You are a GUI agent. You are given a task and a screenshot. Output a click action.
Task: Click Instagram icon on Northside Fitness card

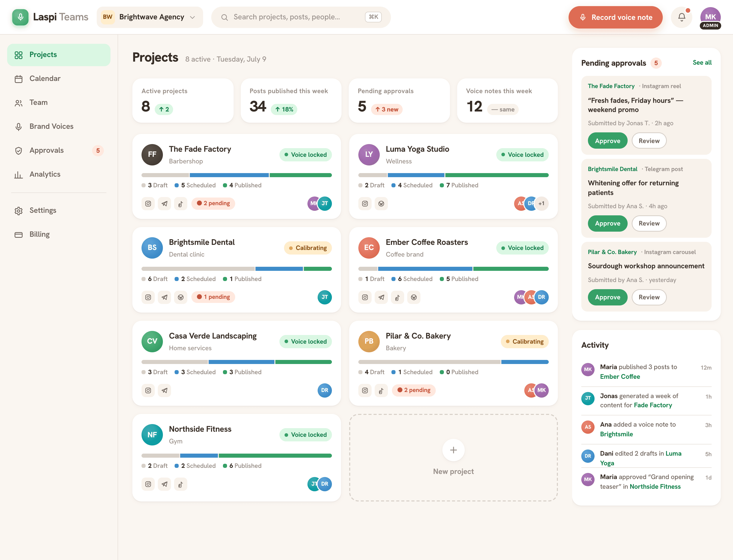coord(148,484)
